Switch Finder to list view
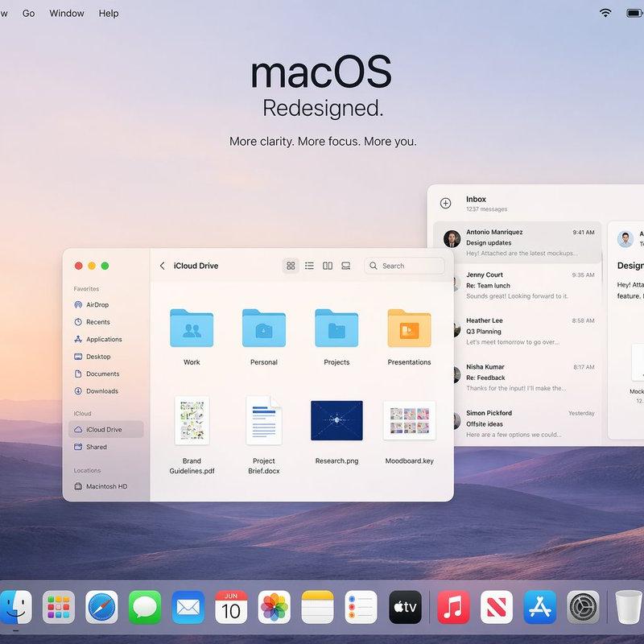Screen dimensions: 644x644 pos(309,266)
